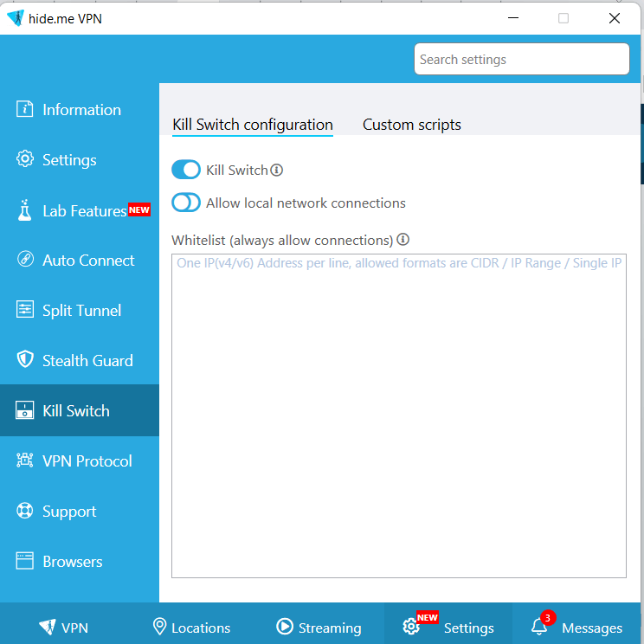
Task: Click the Whitelist (always allow connections) heading
Action: click(282, 240)
